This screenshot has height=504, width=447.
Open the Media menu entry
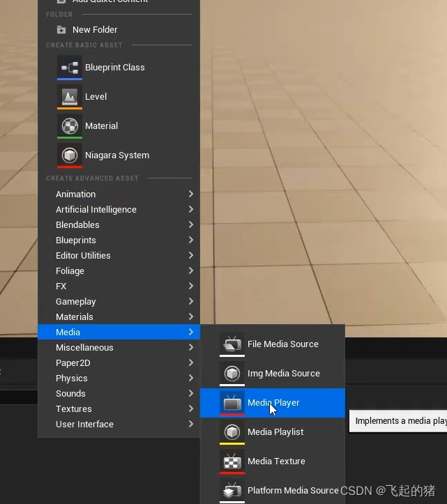[119, 332]
